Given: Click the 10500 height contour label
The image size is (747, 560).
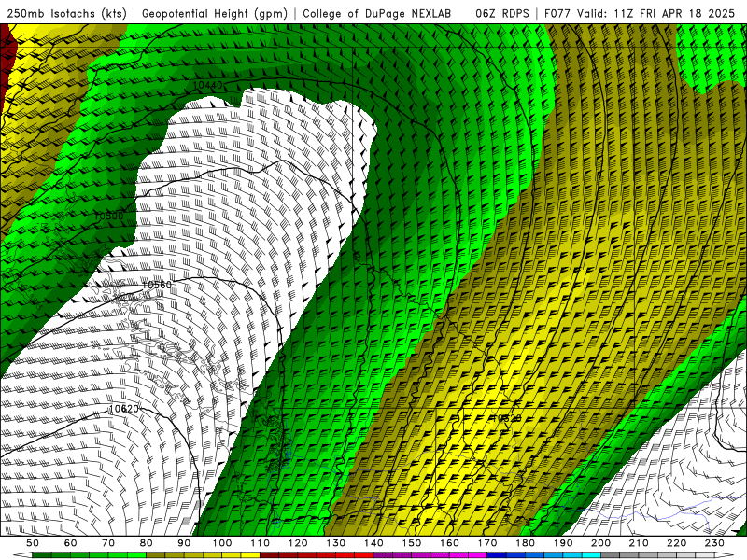Looking at the screenshot, I should (108, 217).
